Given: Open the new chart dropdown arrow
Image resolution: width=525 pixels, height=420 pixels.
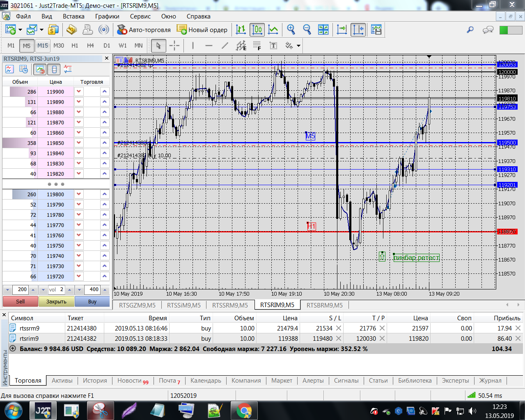Looking at the screenshot, I should click(x=21, y=30).
